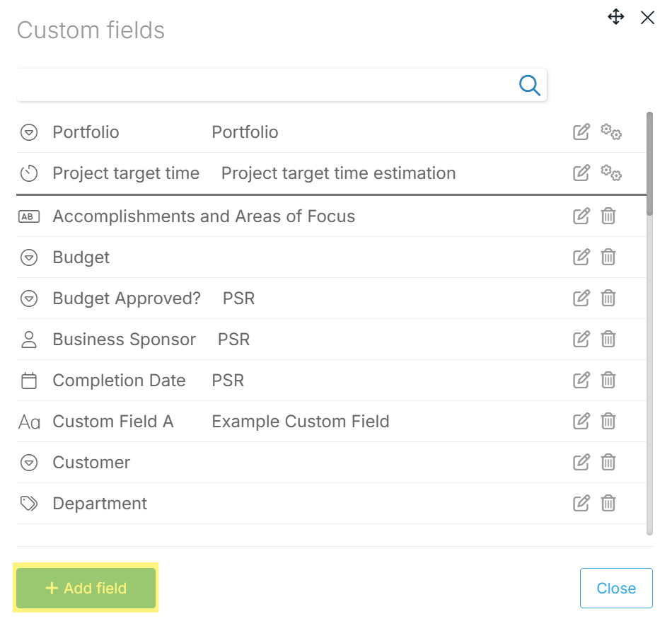The width and height of the screenshot is (672, 626).
Task: Edit the Completion Date field
Action: tap(581, 381)
